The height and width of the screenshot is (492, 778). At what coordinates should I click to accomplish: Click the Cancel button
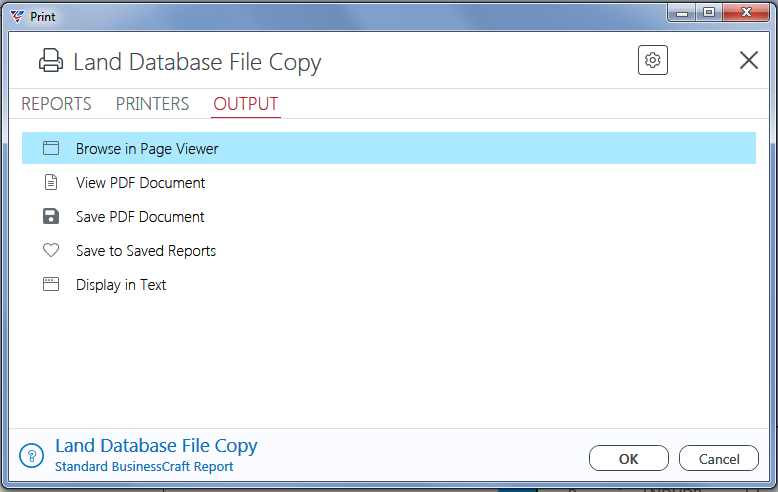[x=718, y=458]
